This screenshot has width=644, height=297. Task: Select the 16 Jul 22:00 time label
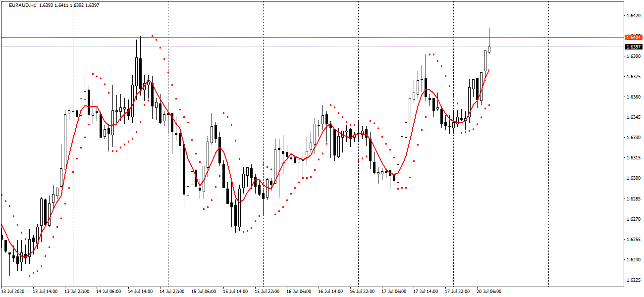coord(362,292)
